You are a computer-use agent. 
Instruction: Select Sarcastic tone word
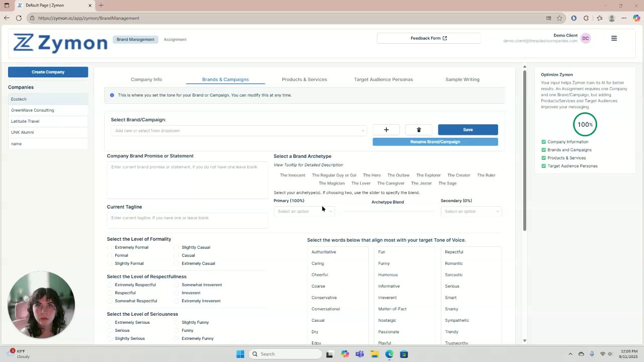[x=453, y=275]
